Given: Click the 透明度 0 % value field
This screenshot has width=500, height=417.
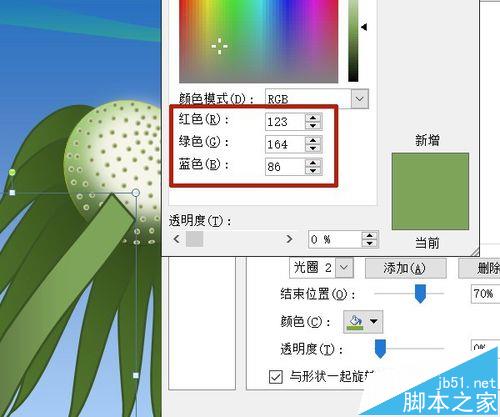Looking at the screenshot, I should point(335,239).
